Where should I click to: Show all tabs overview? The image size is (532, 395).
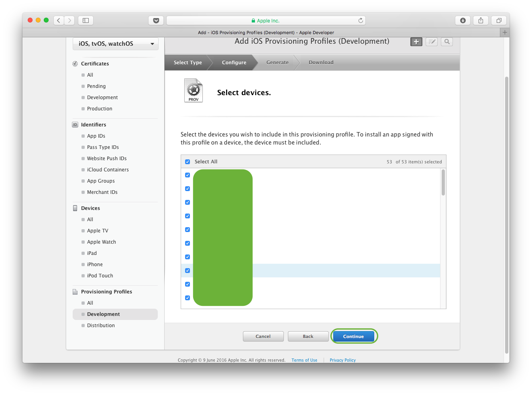click(499, 20)
